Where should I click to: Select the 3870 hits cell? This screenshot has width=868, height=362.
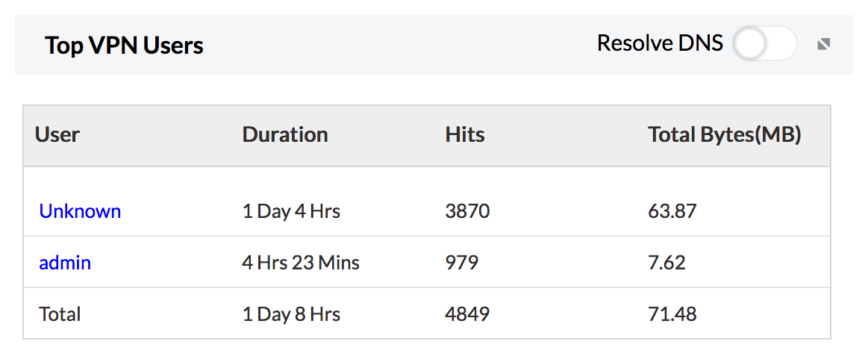467,211
